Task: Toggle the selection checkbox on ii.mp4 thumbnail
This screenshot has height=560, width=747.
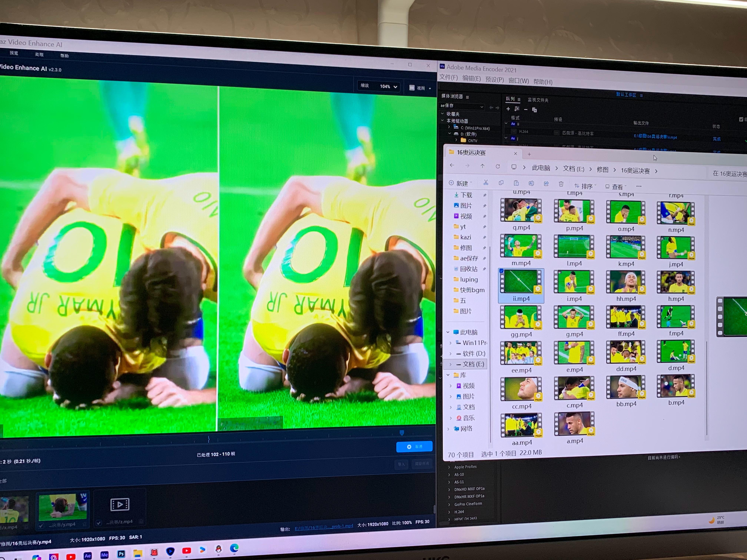Action: click(502, 271)
